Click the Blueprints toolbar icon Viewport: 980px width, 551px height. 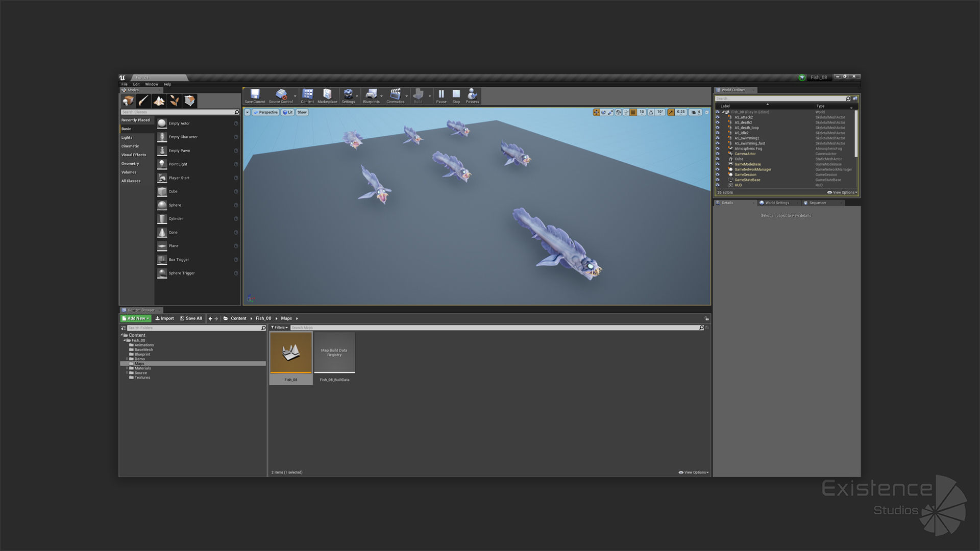371,95
